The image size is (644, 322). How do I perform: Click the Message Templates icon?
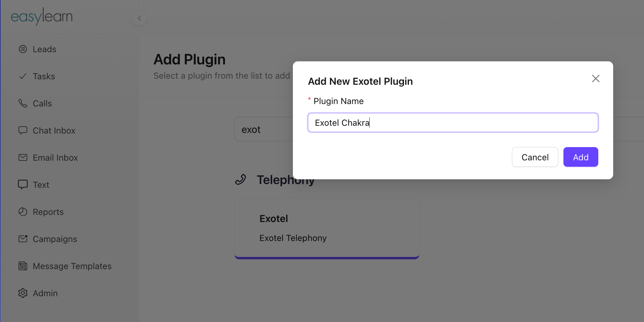pyautogui.click(x=23, y=266)
